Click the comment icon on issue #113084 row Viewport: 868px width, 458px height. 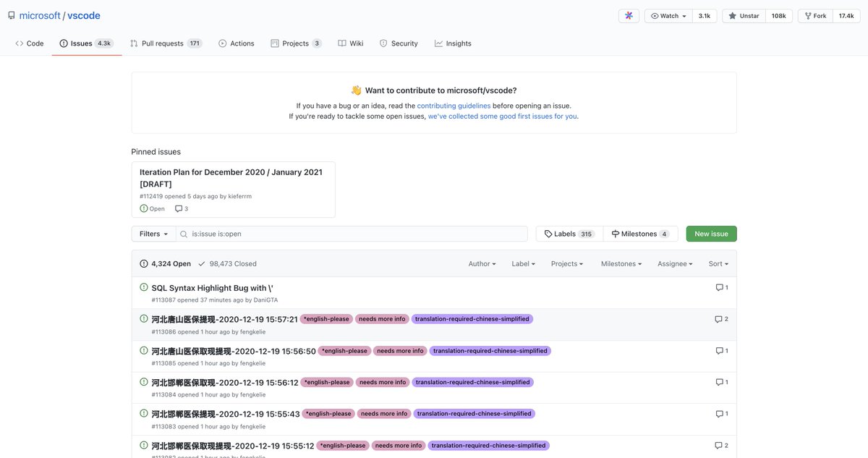719,382
